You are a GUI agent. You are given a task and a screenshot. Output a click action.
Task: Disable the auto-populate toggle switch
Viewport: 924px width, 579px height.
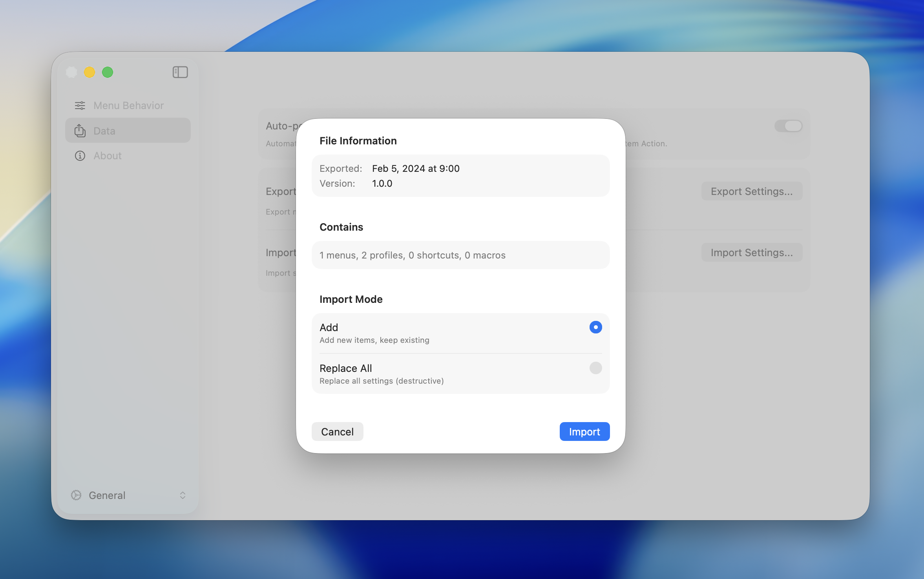[788, 126]
